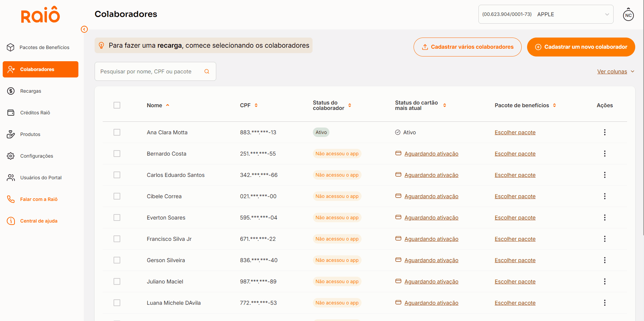Open Pacotes de Benefícios menu item
This screenshot has height=321, width=644.
coord(44,47)
